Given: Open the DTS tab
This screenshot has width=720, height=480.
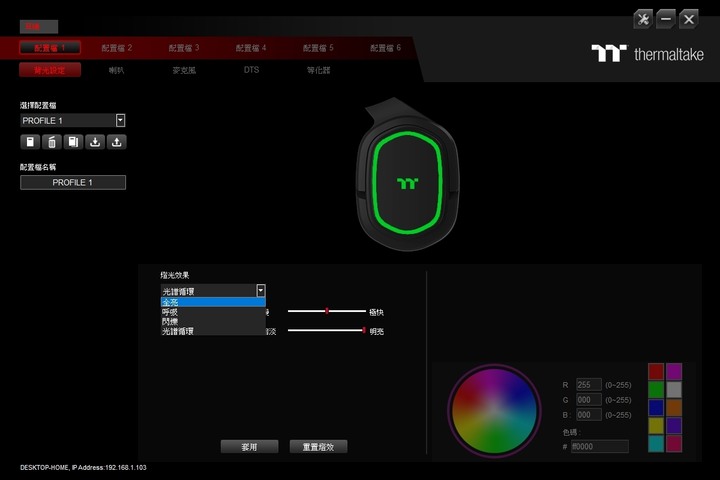Looking at the screenshot, I should tap(251, 70).
